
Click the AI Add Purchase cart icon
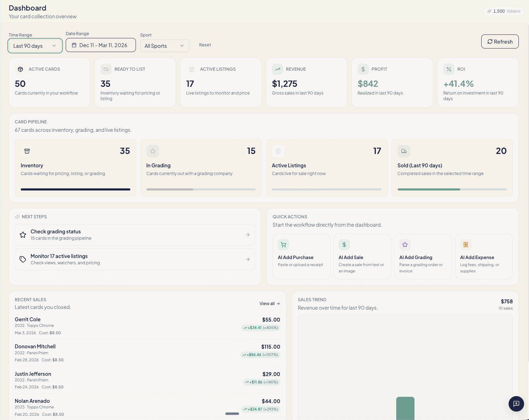point(283,245)
